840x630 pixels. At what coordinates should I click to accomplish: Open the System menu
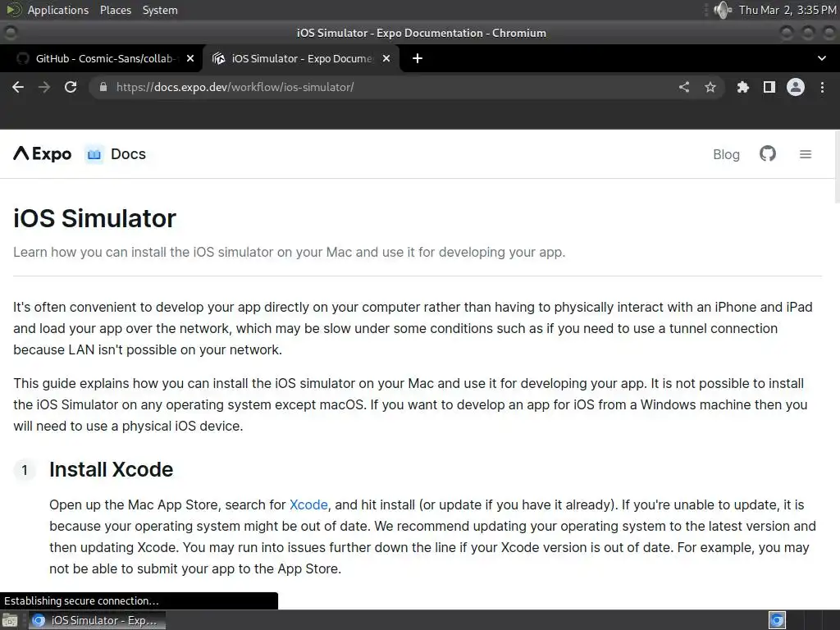pos(160,10)
